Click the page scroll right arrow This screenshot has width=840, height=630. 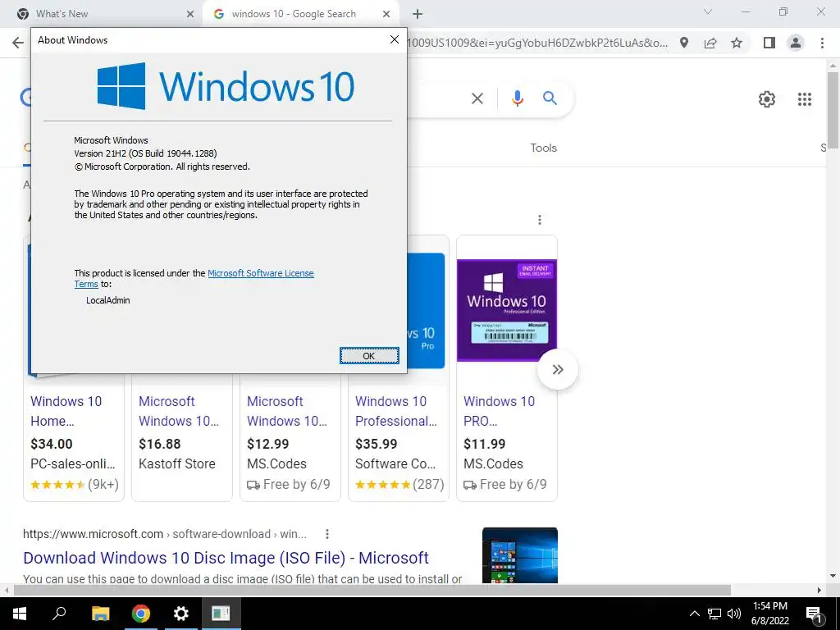coord(819,590)
